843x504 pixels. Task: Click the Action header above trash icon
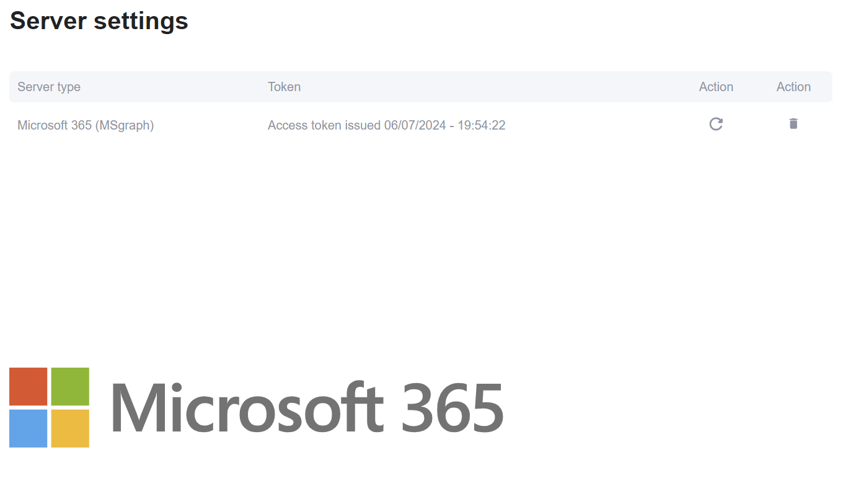coord(793,87)
